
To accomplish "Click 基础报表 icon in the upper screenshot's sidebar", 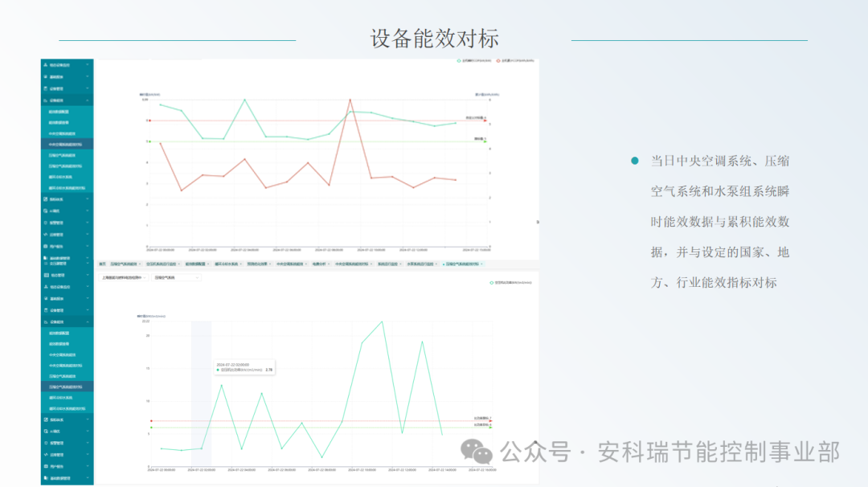I will click(x=45, y=77).
